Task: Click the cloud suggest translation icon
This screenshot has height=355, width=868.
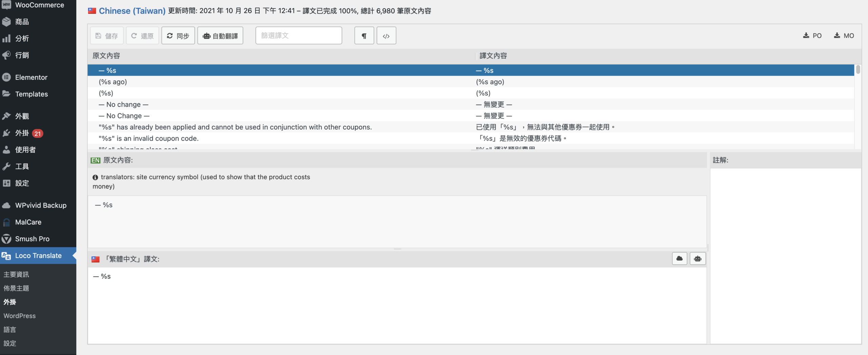Action: [x=679, y=259]
